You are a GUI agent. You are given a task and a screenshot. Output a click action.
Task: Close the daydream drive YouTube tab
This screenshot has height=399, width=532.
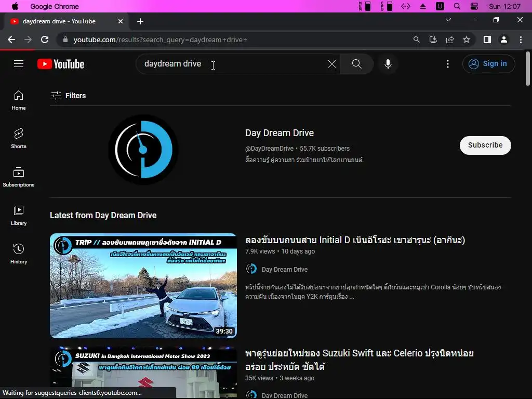(x=121, y=21)
